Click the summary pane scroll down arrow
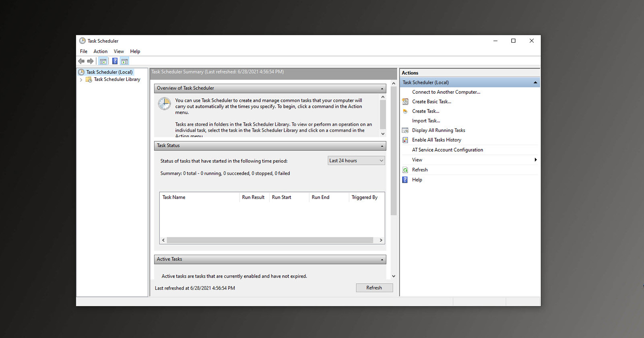644x338 pixels. (x=394, y=276)
